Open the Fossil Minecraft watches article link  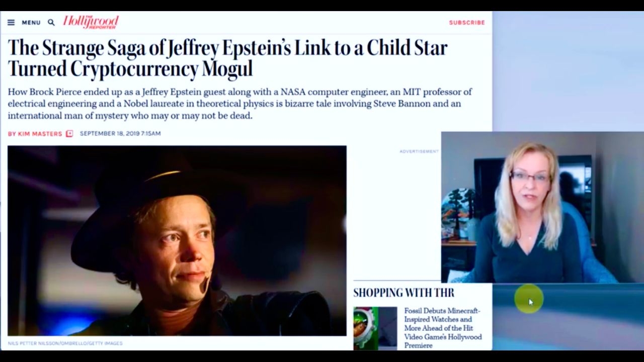coord(443,328)
